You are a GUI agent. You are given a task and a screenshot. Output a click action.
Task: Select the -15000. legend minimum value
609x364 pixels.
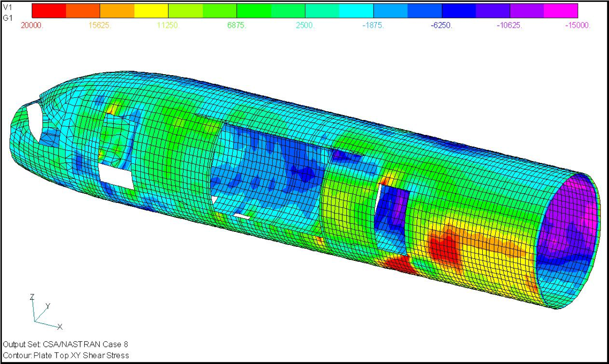click(577, 25)
